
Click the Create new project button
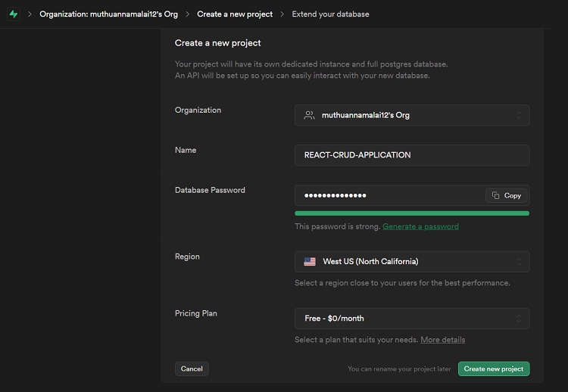494,369
